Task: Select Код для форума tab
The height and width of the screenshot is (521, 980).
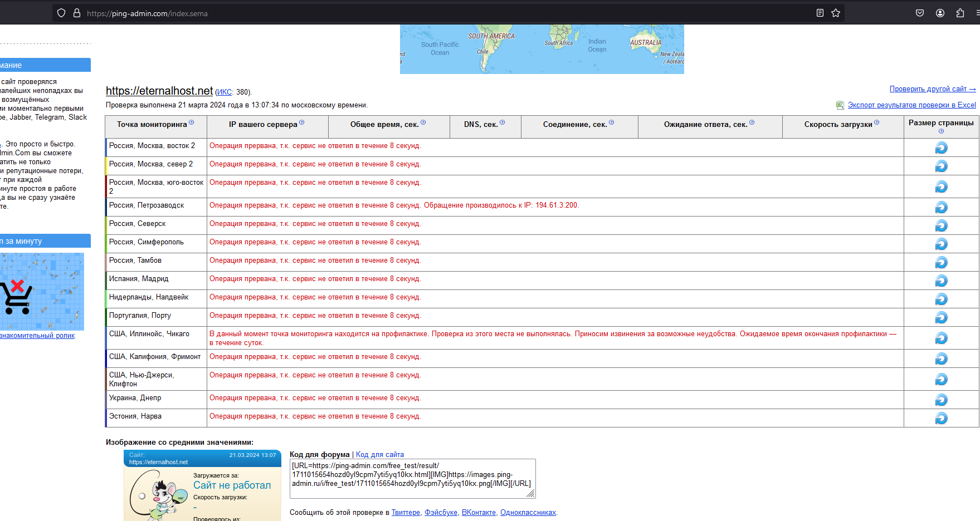Action: 319,455
